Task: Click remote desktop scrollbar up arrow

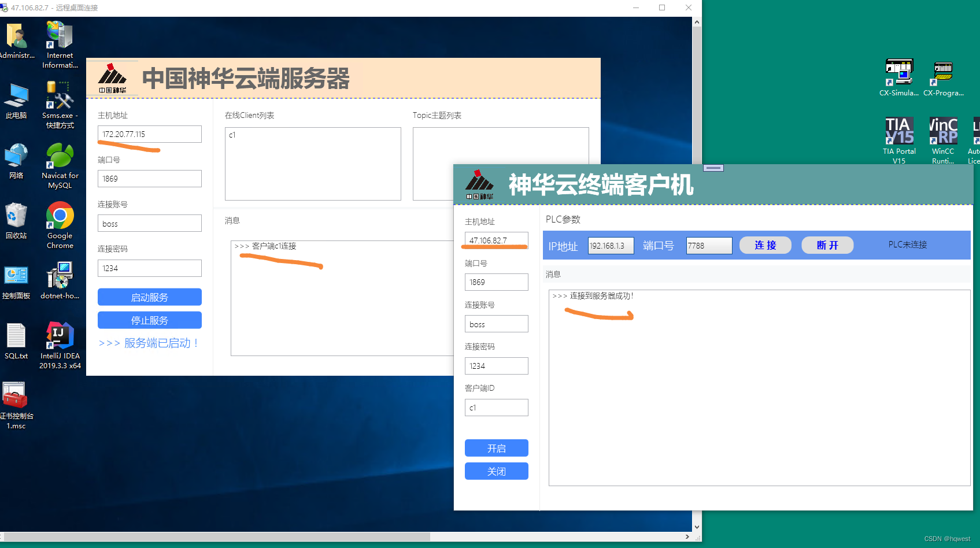Action: (x=697, y=22)
